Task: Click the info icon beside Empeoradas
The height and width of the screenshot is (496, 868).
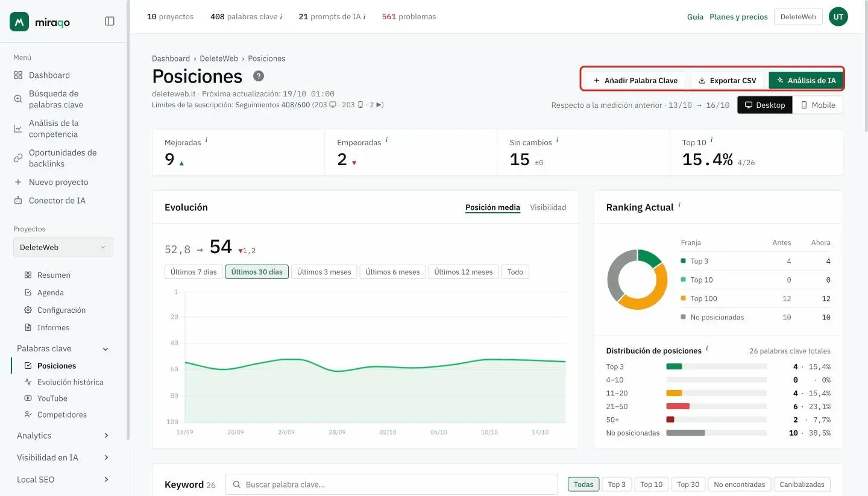Action: click(386, 140)
